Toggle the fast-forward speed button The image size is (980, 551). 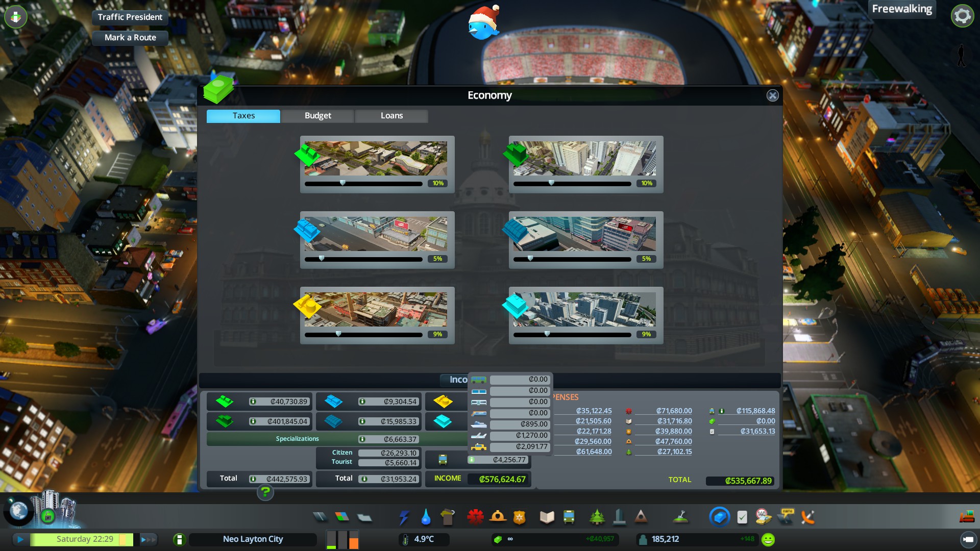click(x=148, y=539)
